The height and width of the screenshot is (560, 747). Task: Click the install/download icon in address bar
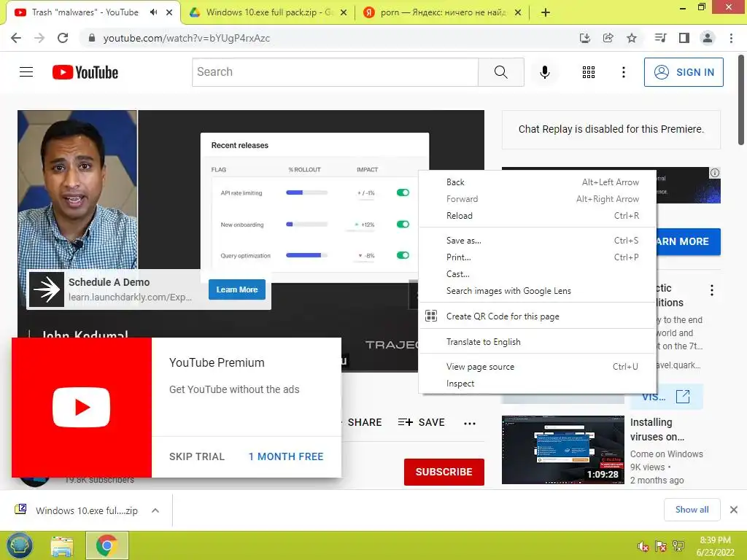tap(584, 38)
